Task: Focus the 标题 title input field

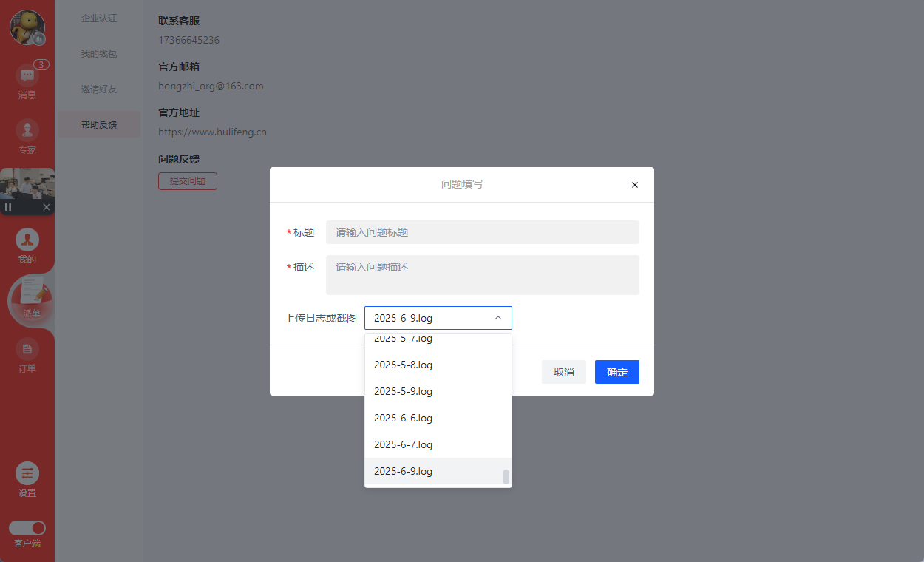Action: (482, 232)
